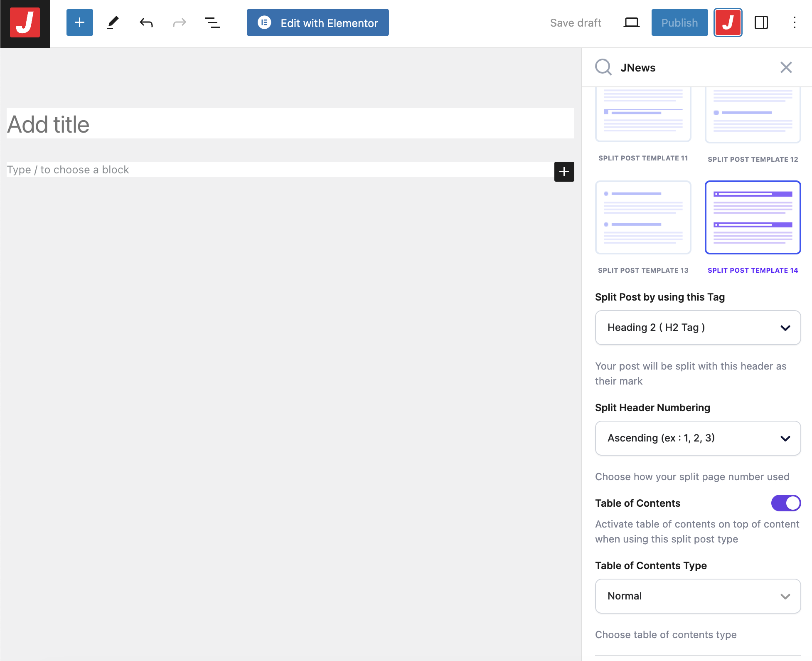Open Split Header Numbering dropdown

click(x=698, y=438)
